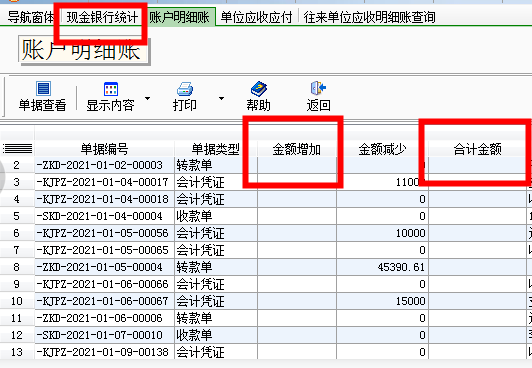The image size is (532, 368).
Task: Open the 单位应收应付 tab
Action: 256,17
